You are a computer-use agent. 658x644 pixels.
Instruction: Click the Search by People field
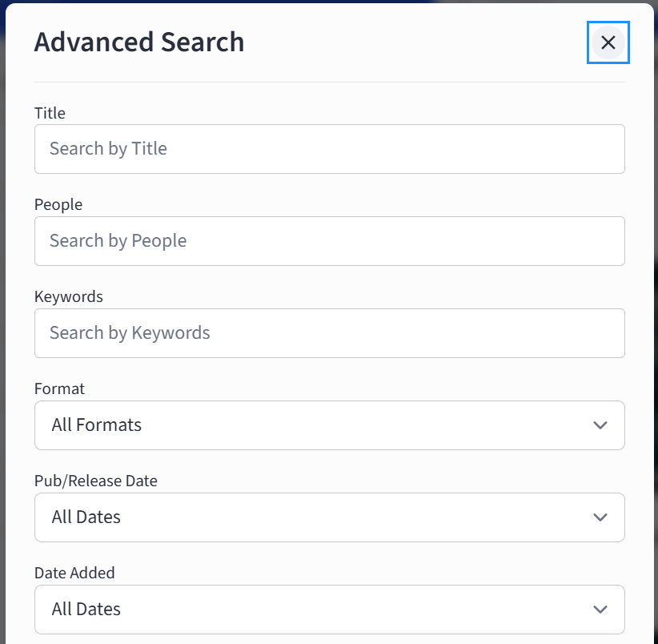point(330,241)
